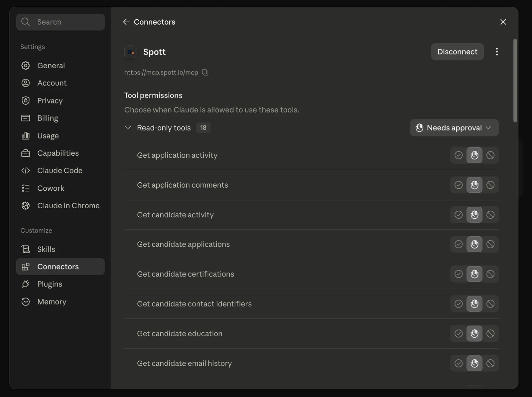The image size is (532, 397).
Task: Click the Get candidate certifications label
Action: click(186, 274)
